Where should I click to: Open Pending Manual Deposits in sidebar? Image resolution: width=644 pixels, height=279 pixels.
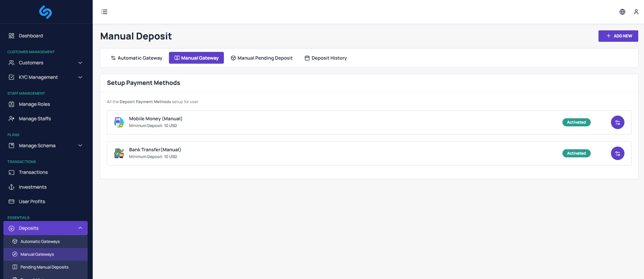tap(44, 267)
